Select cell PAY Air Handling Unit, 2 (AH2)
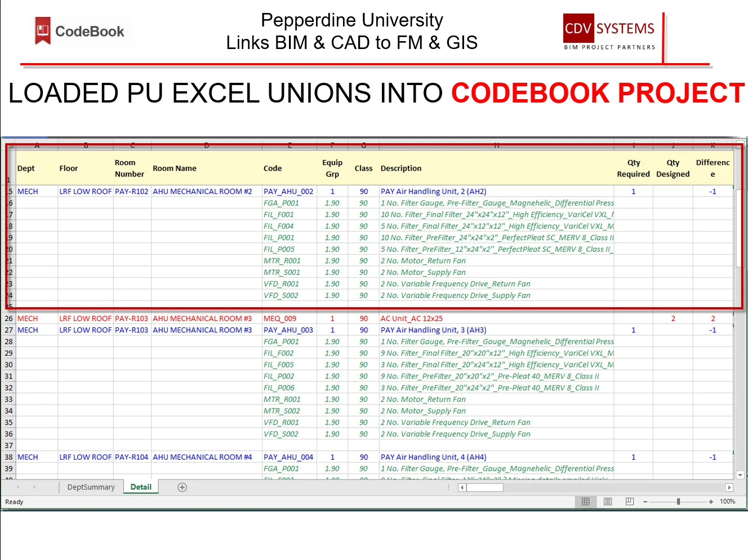The height and width of the screenshot is (560, 748). click(x=497, y=192)
